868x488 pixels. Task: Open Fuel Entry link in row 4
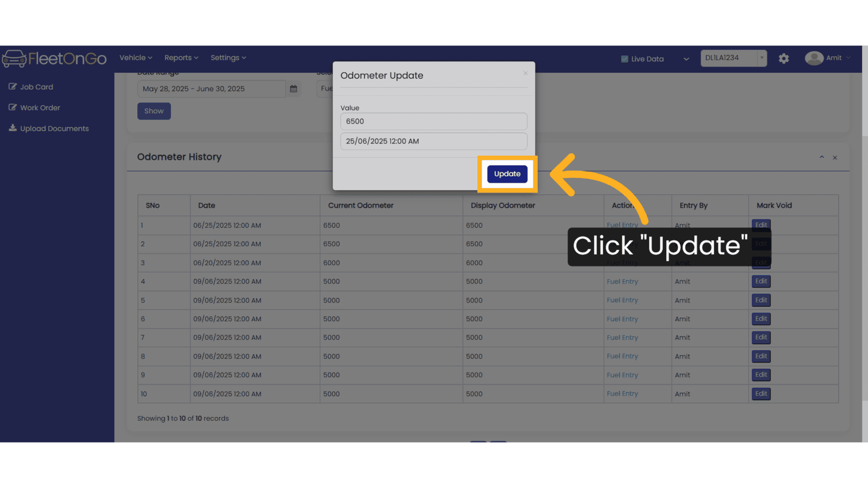point(622,281)
